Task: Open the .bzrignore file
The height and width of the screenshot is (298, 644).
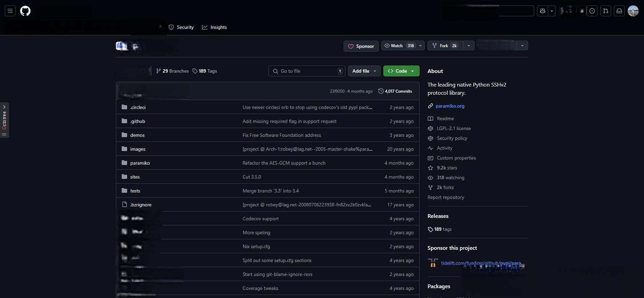Action: 141,205
